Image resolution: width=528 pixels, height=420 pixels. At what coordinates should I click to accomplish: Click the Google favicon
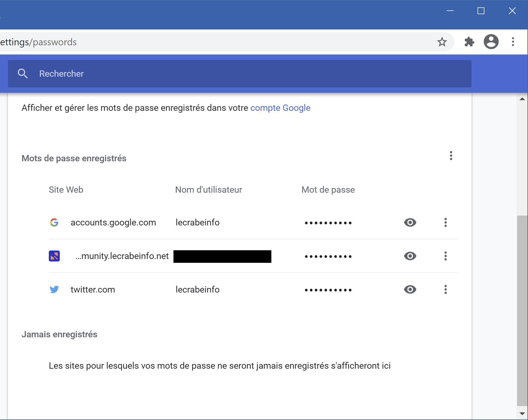pos(54,222)
